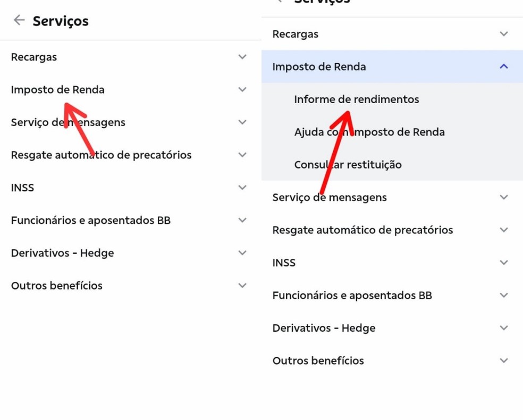Screen dimensions: 523x420
Task: Expand the Recargas section
Action: (x=242, y=57)
